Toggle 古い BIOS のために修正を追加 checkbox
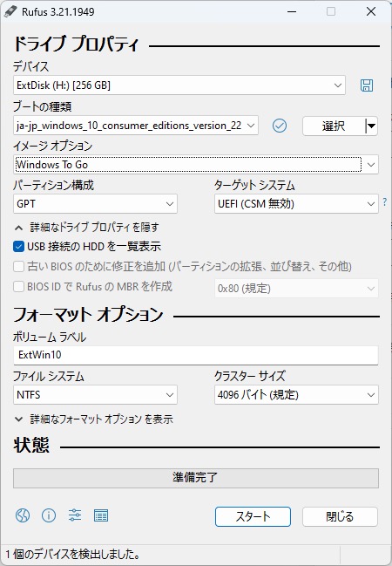Screen dimensions: 392x566 point(18,267)
